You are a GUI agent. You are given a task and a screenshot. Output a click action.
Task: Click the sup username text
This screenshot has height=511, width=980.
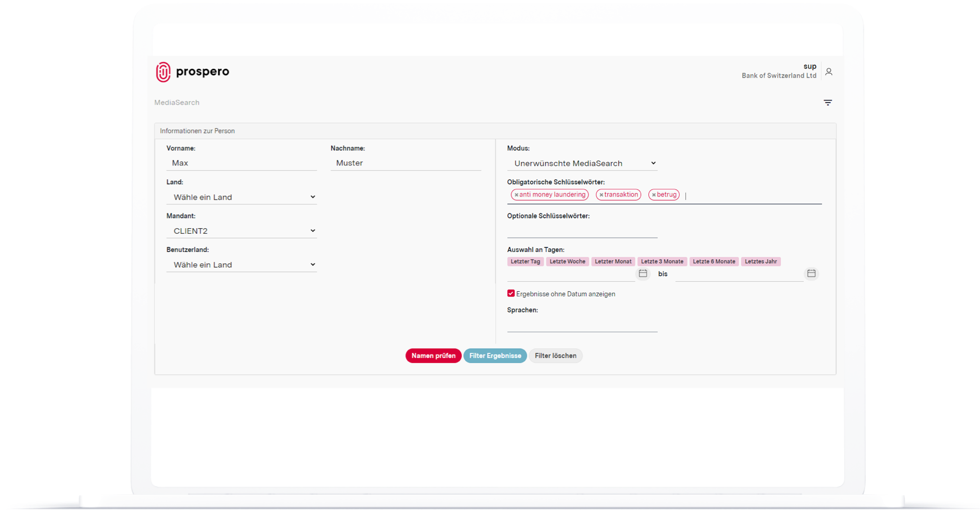[810, 66]
